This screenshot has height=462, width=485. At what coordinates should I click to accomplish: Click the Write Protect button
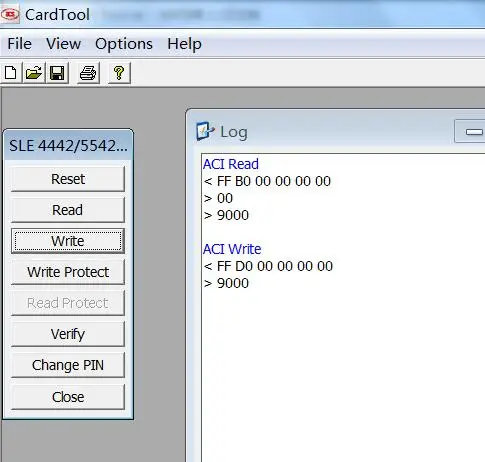[68, 272]
